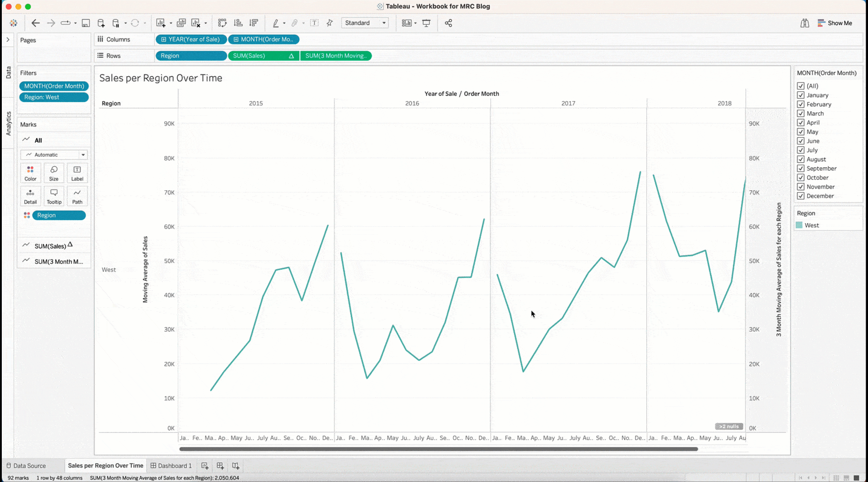The image size is (868, 482).
Task: Uncheck the January month filter
Action: (x=800, y=95)
